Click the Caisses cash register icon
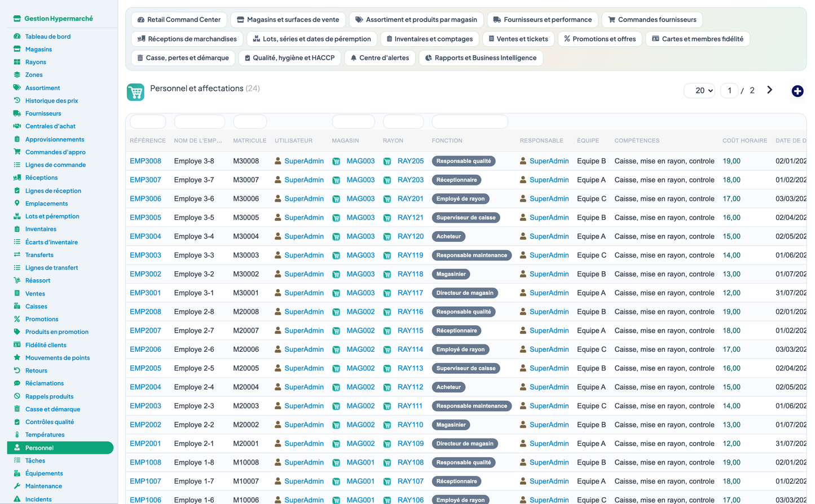Viewport: 815px width, 504px height. tap(17, 306)
